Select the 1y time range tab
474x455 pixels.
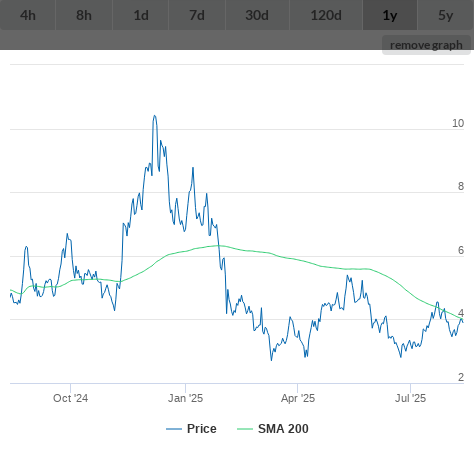390,15
